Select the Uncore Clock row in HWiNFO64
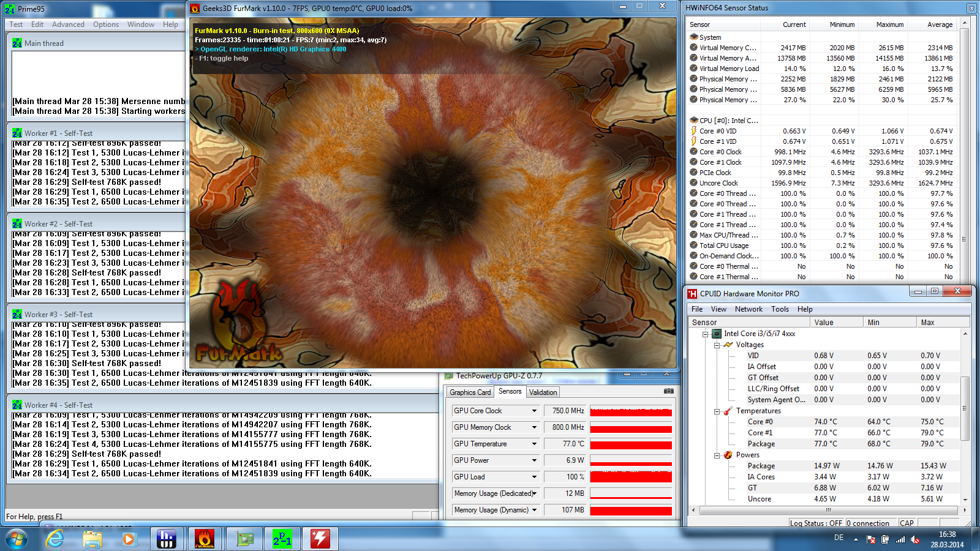The height and width of the screenshot is (551, 980). point(821,183)
